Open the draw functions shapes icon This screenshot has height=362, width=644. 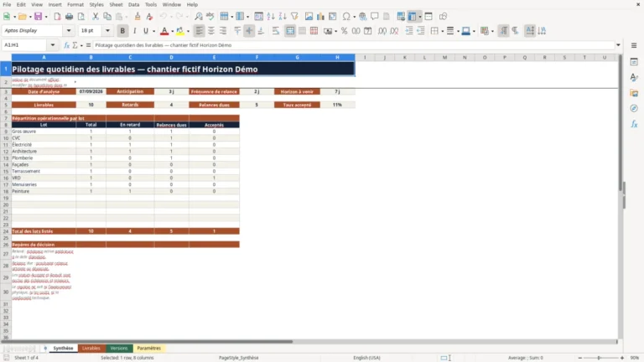pyautogui.click(x=443, y=17)
